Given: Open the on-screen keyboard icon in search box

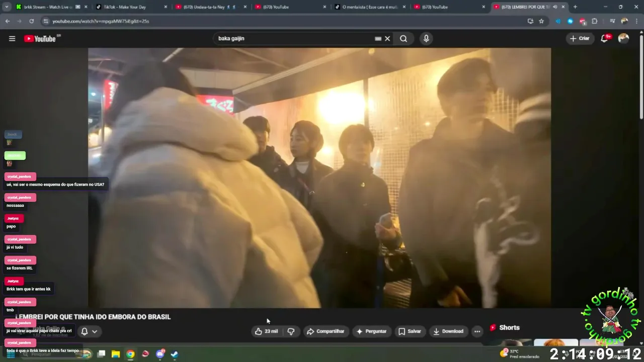Looking at the screenshot, I should click(378, 39).
